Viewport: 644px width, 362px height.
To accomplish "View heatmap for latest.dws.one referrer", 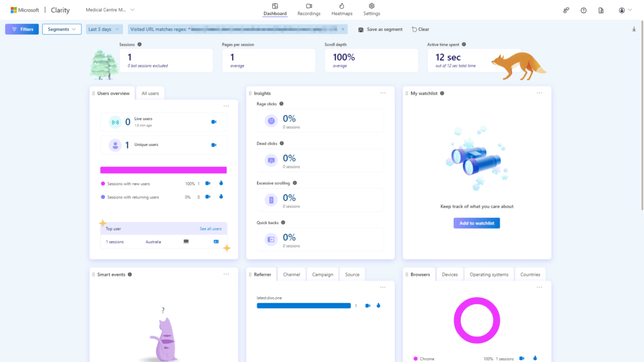I will 378,305.
